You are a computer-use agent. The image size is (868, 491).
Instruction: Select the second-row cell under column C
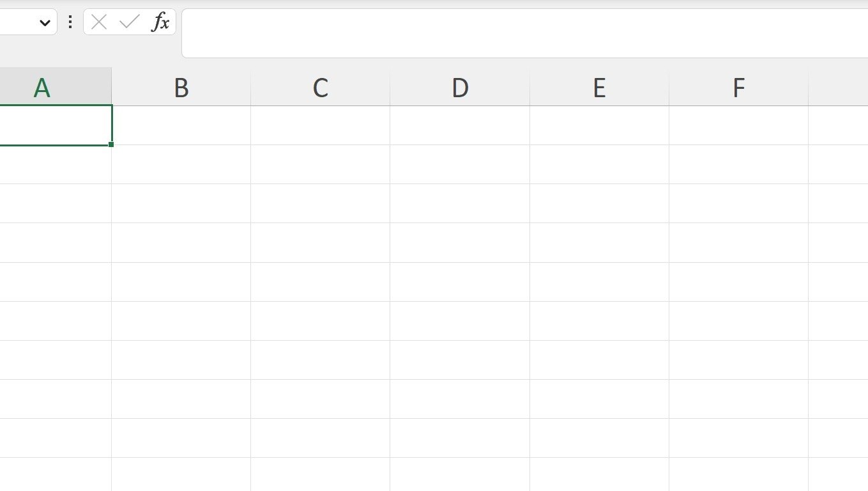click(x=321, y=164)
